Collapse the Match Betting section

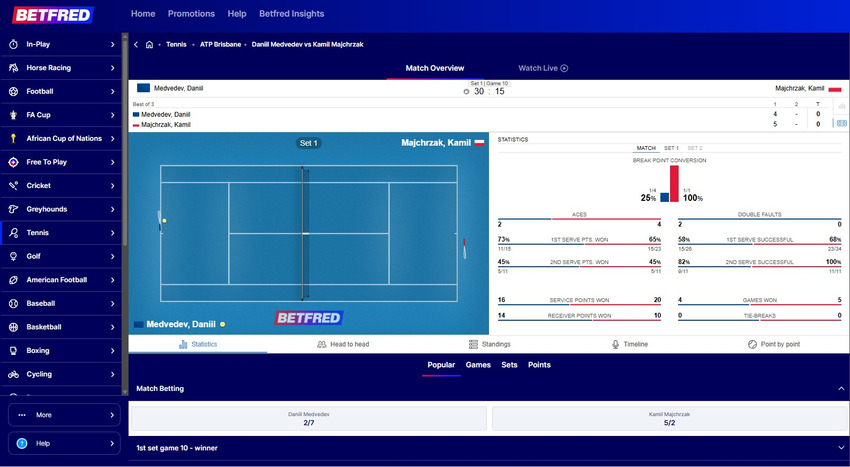pyautogui.click(x=841, y=388)
